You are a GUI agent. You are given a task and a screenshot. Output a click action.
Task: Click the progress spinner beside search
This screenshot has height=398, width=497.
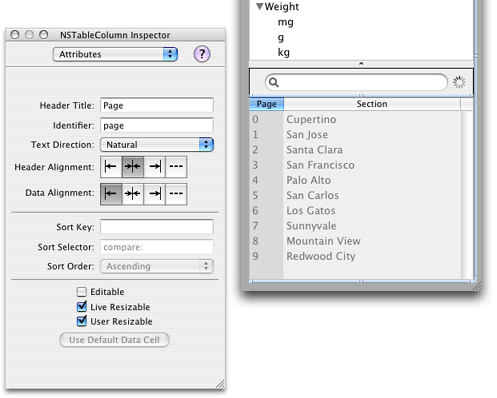(459, 82)
